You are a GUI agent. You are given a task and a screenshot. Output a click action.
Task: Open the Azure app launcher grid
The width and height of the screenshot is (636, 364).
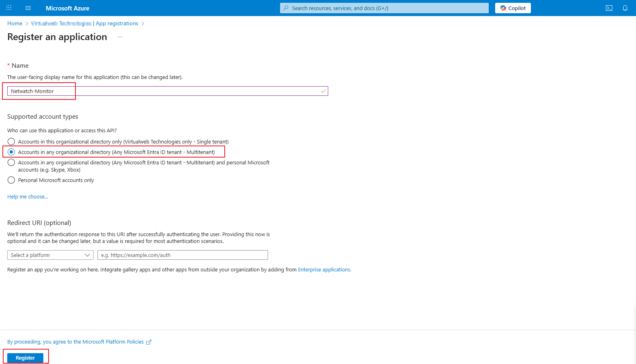tap(9, 8)
